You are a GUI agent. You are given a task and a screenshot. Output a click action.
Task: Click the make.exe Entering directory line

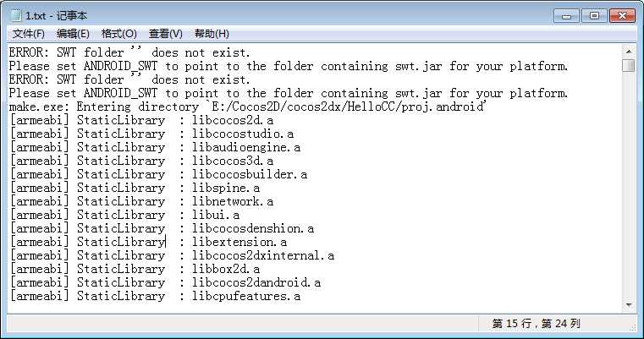(x=245, y=107)
